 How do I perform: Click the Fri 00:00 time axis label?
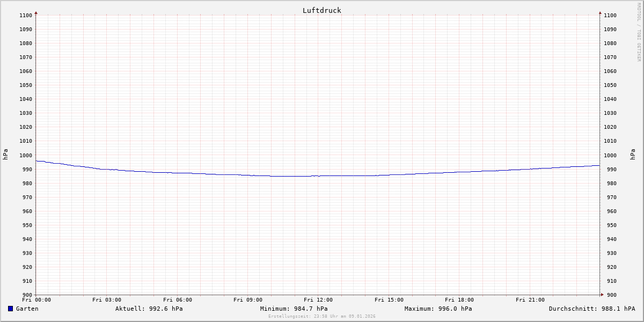(36, 300)
